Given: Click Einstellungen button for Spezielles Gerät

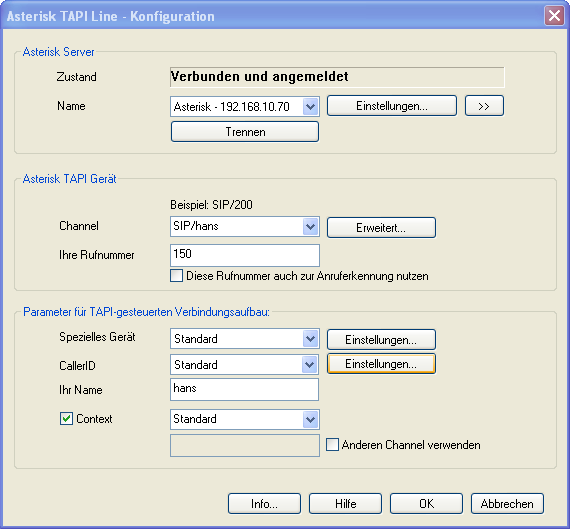Looking at the screenshot, I should point(381,340).
